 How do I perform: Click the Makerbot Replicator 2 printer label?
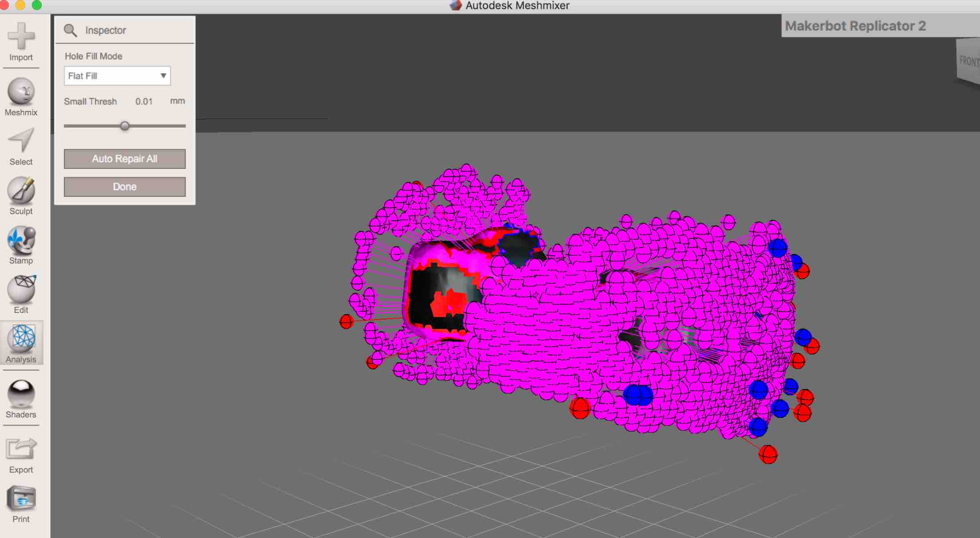click(x=855, y=26)
